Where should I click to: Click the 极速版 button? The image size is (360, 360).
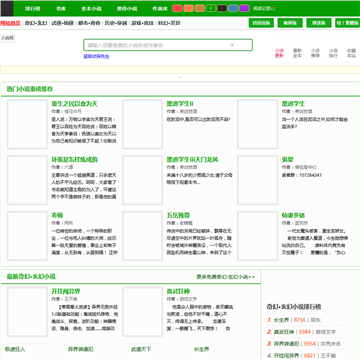point(319,23)
